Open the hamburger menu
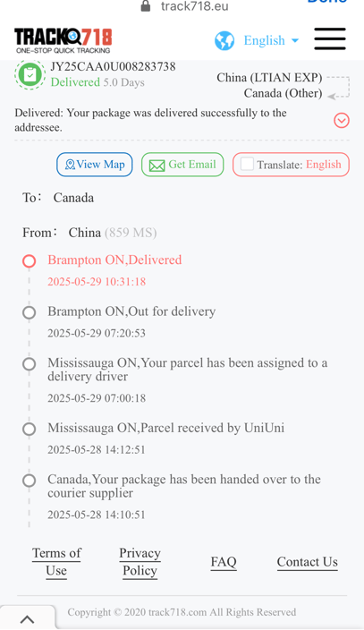364x630 pixels. pos(330,39)
